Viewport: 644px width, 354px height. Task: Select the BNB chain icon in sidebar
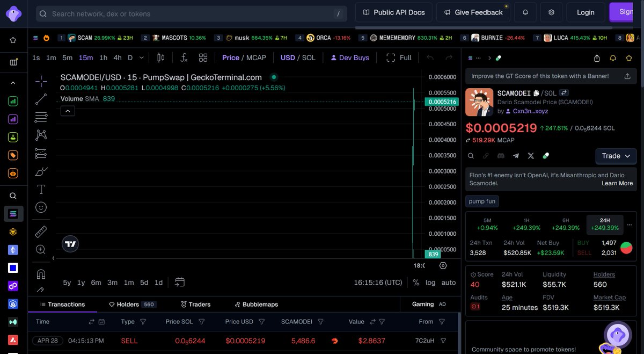[13, 232]
